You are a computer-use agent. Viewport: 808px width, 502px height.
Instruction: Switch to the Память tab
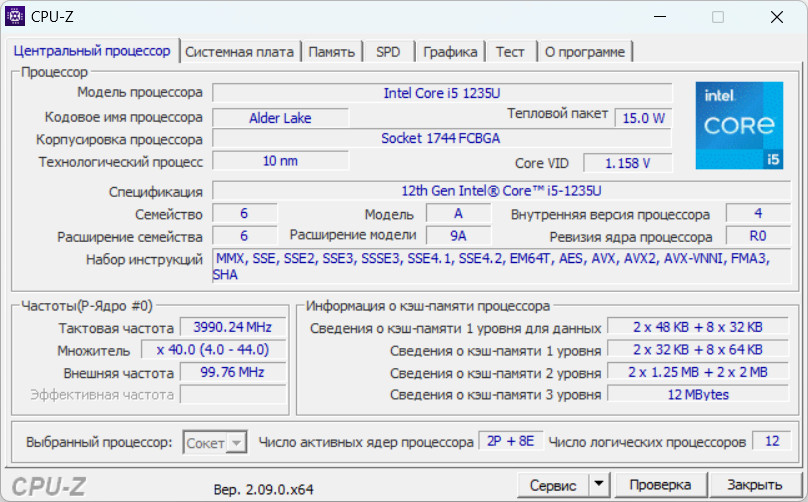331,52
